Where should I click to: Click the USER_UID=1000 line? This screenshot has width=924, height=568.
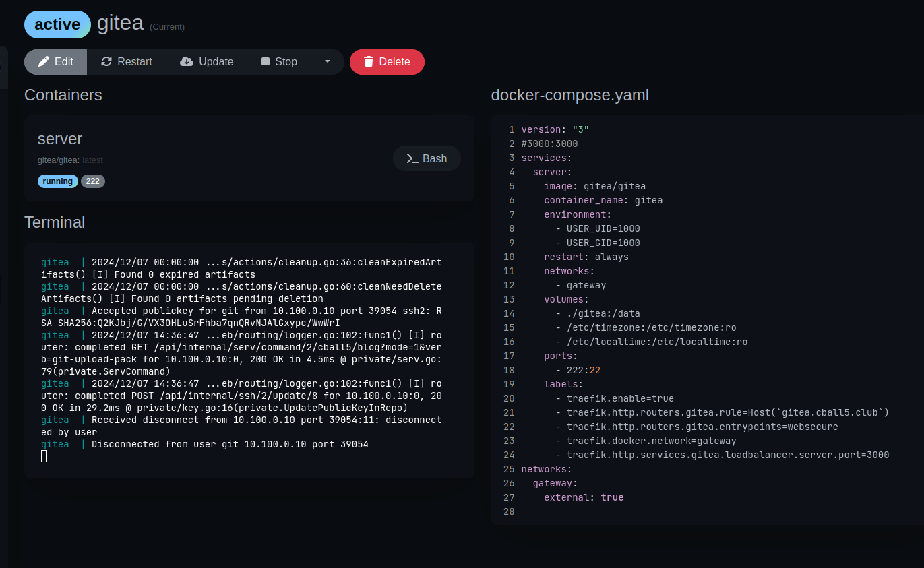click(x=598, y=228)
